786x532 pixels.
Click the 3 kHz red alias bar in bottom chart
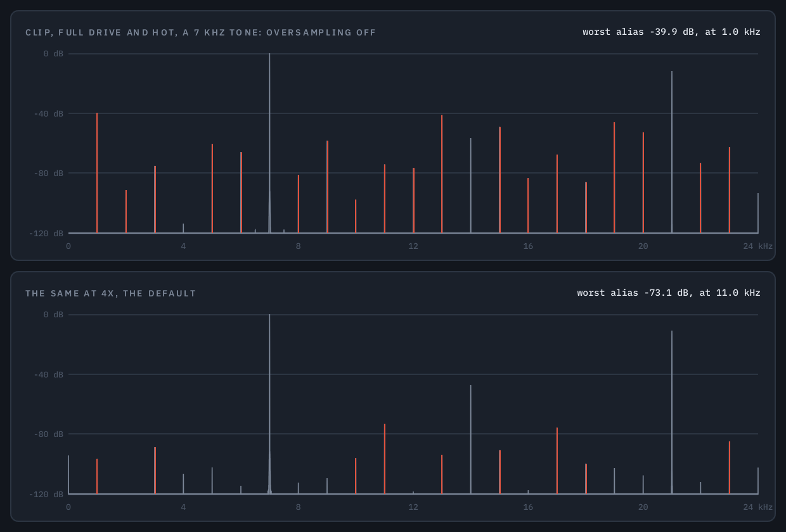(155, 471)
